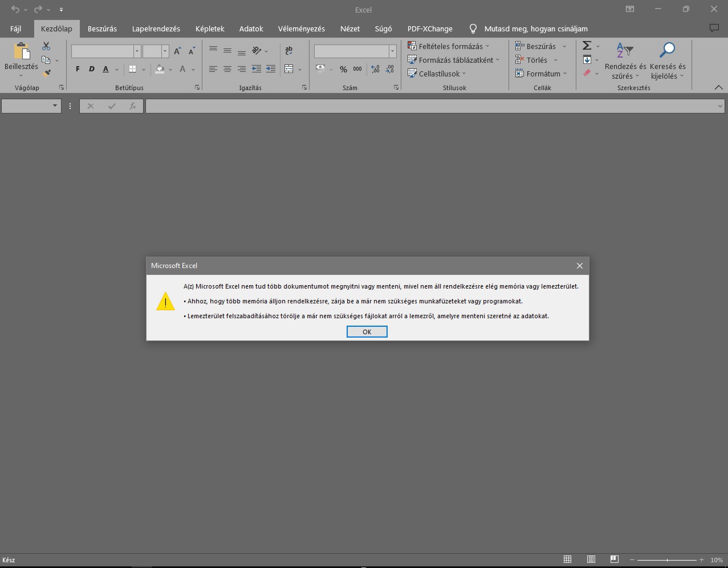Decrease font size icon
Screen dimensions: 728x568
click(192, 51)
